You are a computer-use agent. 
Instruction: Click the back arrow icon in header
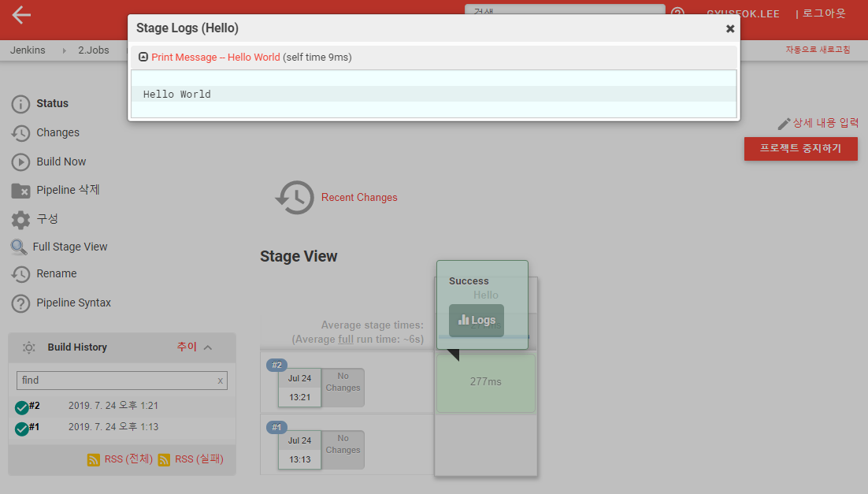[21, 15]
